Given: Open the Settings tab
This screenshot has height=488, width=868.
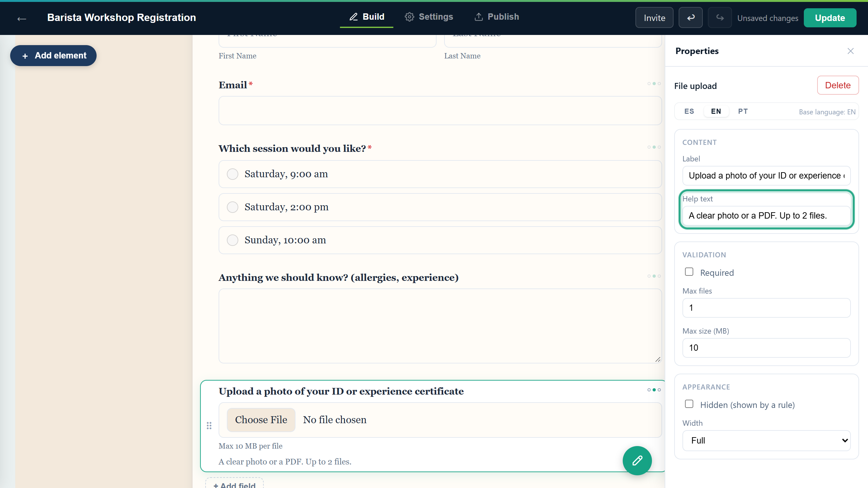Looking at the screenshot, I should [x=429, y=17].
